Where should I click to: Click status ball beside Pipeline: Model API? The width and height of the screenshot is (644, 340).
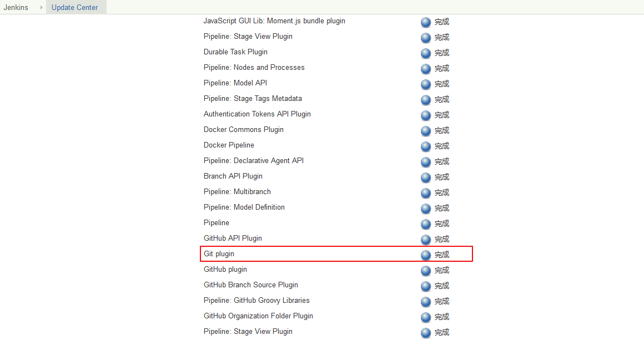pos(426,84)
